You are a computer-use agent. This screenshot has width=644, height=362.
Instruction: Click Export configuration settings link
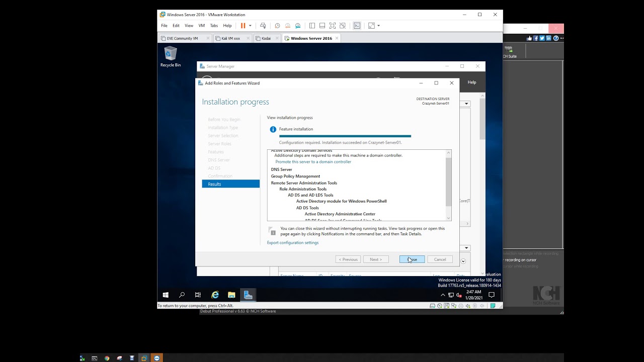(x=293, y=243)
